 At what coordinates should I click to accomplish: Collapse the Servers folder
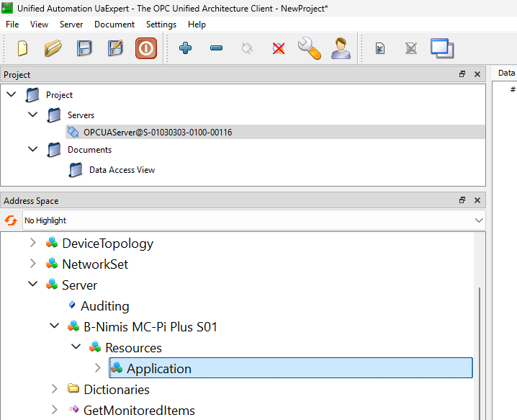33,115
